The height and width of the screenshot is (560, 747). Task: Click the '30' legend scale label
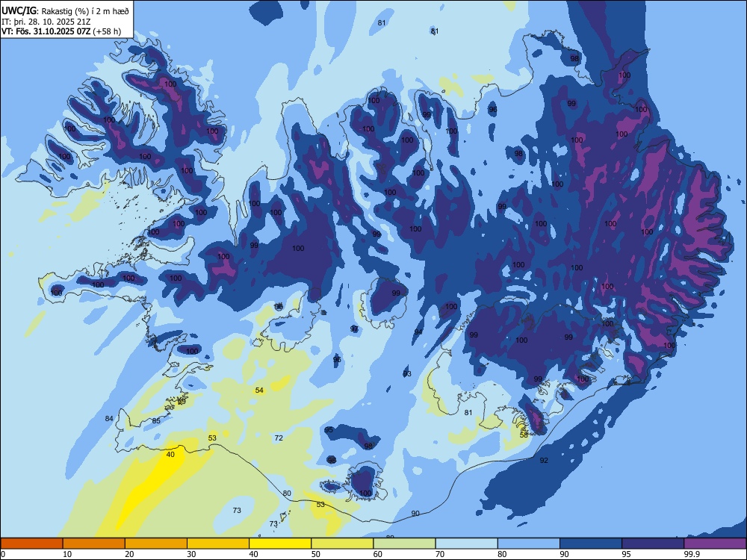(x=191, y=554)
